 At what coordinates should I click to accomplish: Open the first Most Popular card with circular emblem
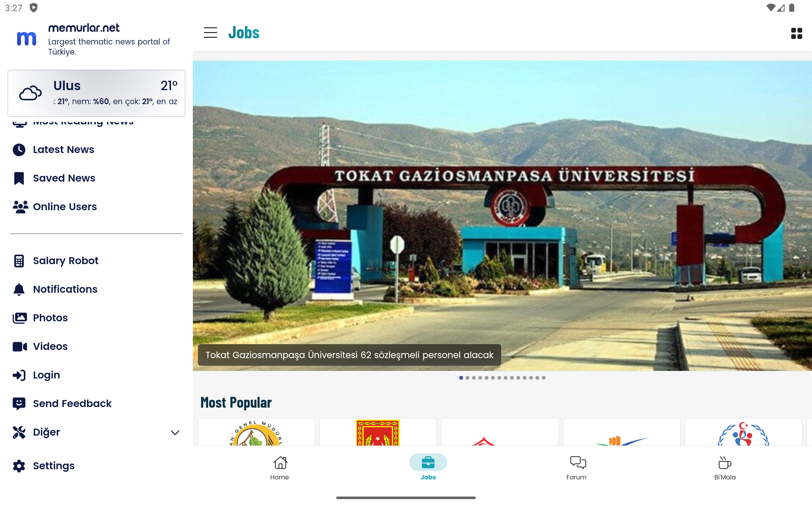click(256, 432)
